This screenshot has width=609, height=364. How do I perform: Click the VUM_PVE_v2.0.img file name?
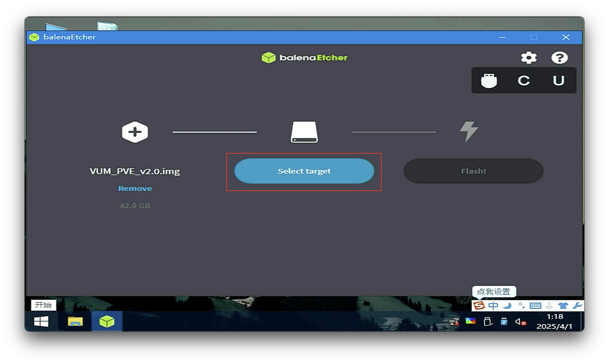pyautogui.click(x=135, y=171)
